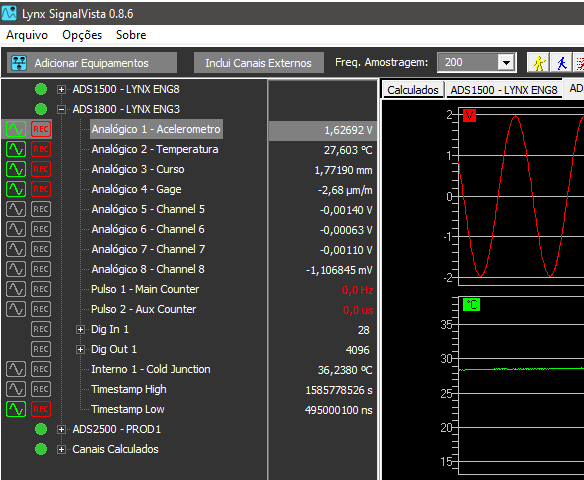Select Analógico 2 - Temperatura channel row
Screen dimensions: 584x480
tap(155, 149)
